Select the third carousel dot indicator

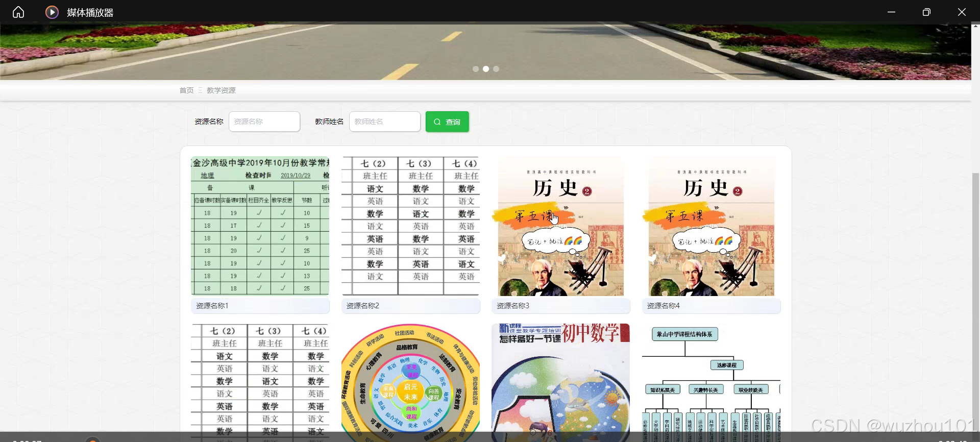(496, 69)
